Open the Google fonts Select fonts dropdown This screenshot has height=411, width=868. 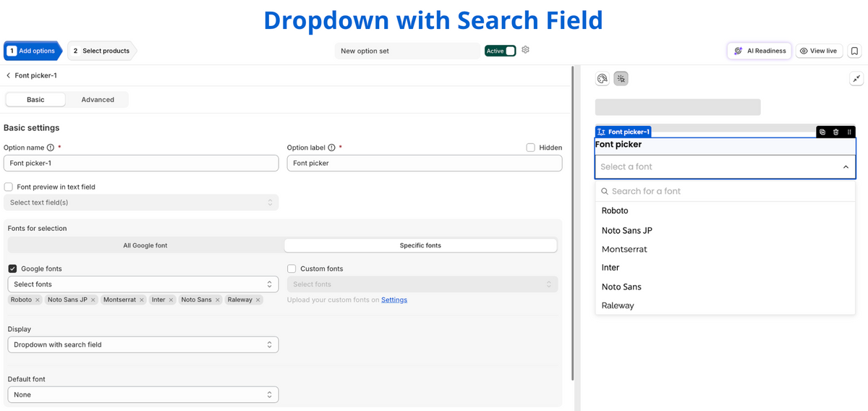pos(143,284)
